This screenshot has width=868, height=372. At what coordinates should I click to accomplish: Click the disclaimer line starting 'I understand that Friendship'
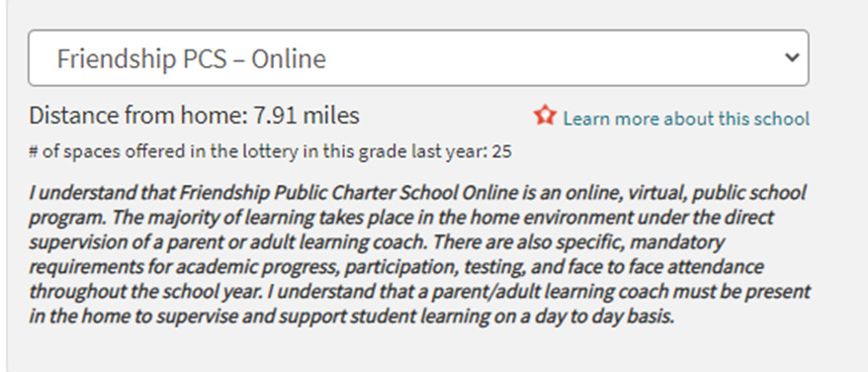pos(417,193)
